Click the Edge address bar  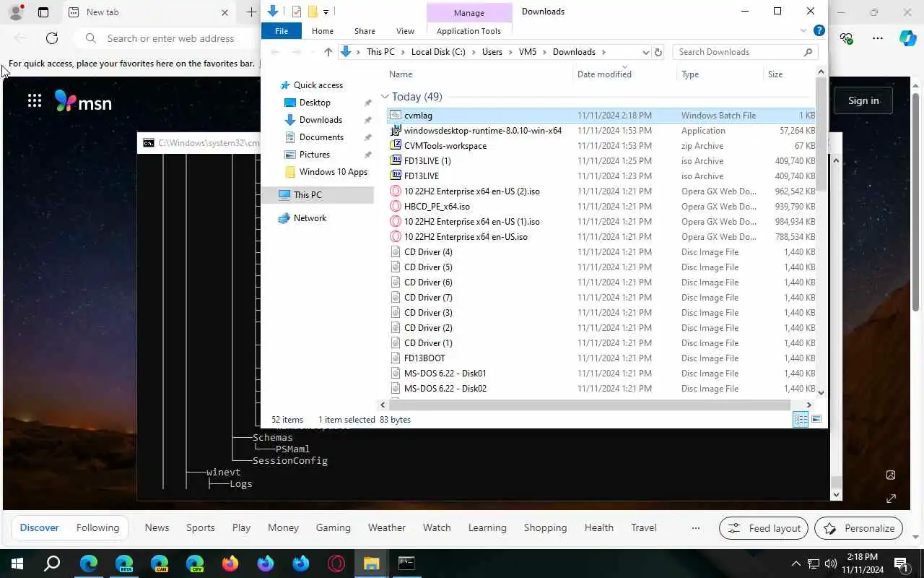170,38
